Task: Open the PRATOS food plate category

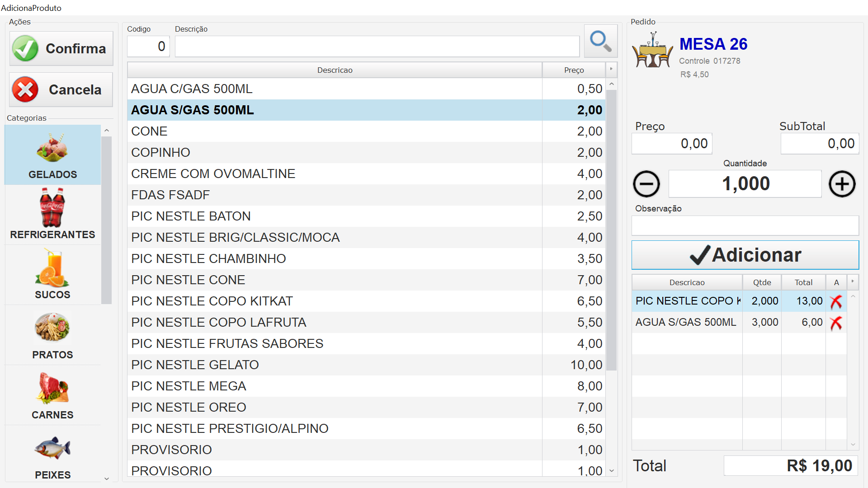Action: (x=52, y=335)
